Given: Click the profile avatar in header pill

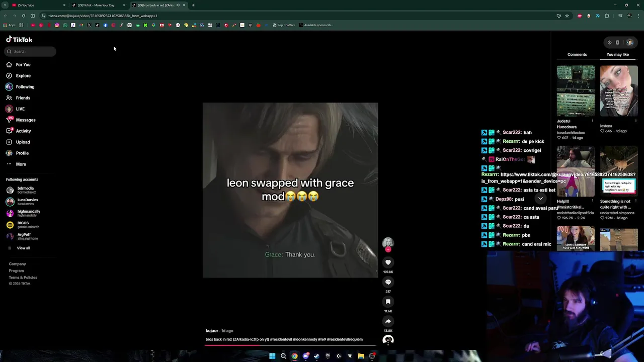Looking at the screenshot, I should click(630, 42).
